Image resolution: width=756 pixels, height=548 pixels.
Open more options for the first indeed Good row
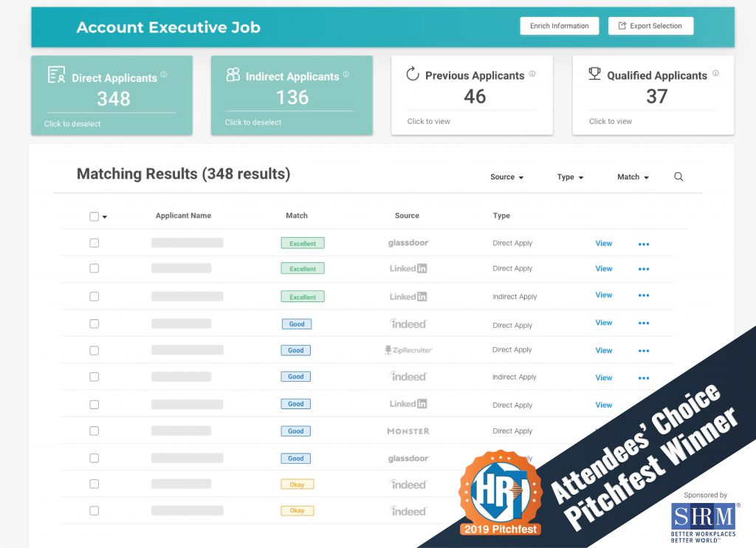pyautogui.click(x=644, y=323)
